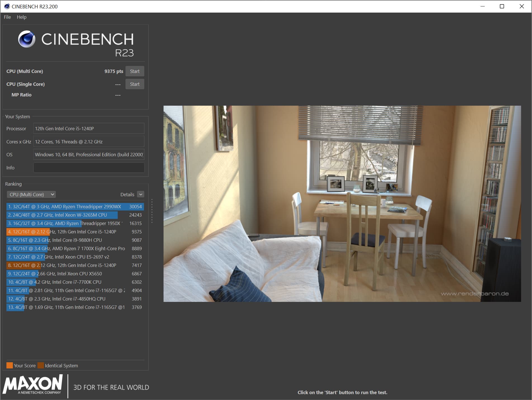Start the CPU Multi Core test

pos(135,71)
